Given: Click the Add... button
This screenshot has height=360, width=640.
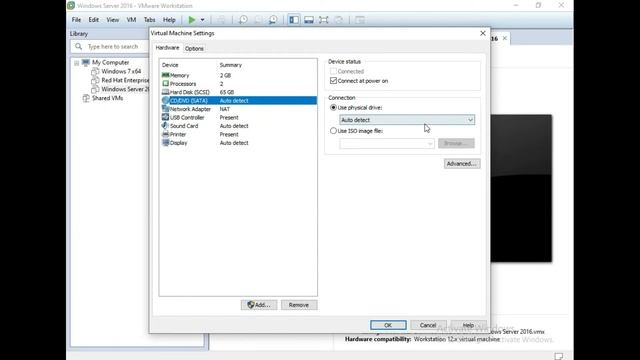Looking at the screenshot, I should (259, 305).
